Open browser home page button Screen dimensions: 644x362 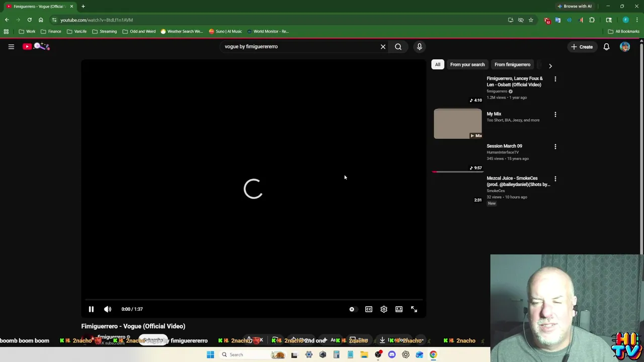point(41,20)
